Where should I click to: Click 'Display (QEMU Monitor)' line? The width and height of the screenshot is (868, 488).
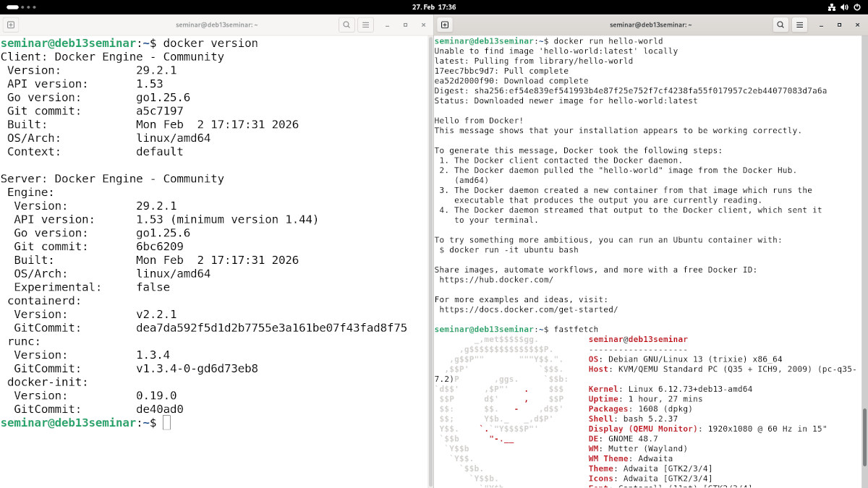coord(708,429)
